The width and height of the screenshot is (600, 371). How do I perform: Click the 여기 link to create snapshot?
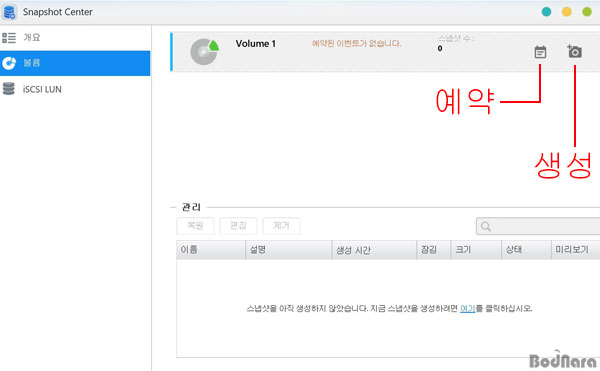[467, 308]
